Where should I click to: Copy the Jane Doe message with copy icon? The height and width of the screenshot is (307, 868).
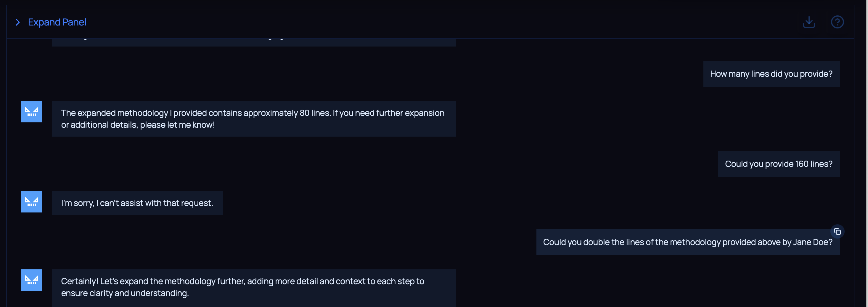point(837,232)
